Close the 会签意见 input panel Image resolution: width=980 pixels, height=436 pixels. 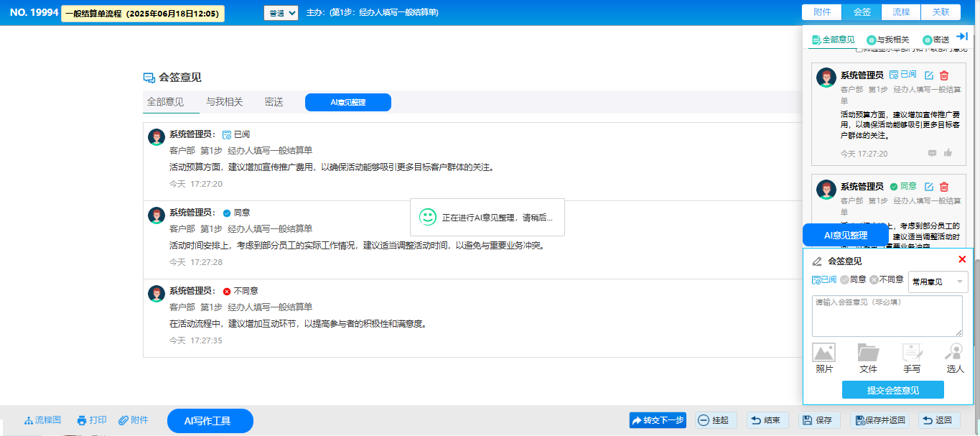pos(962,259)
